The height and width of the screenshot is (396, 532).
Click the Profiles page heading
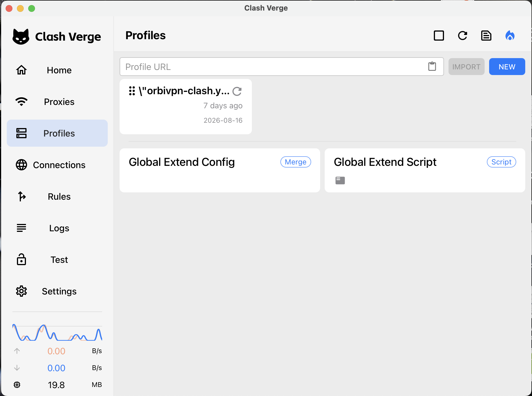coord(146,36)
